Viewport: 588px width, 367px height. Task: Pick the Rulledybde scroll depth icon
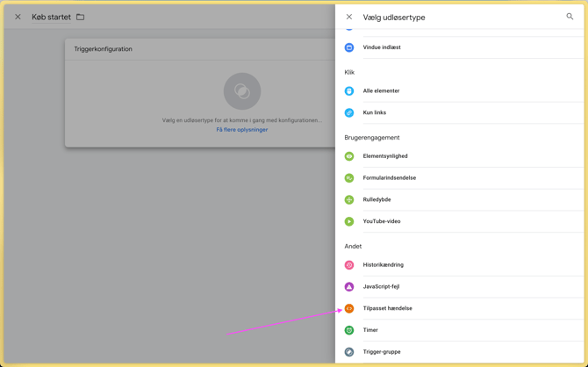click(x=349, y=200)
